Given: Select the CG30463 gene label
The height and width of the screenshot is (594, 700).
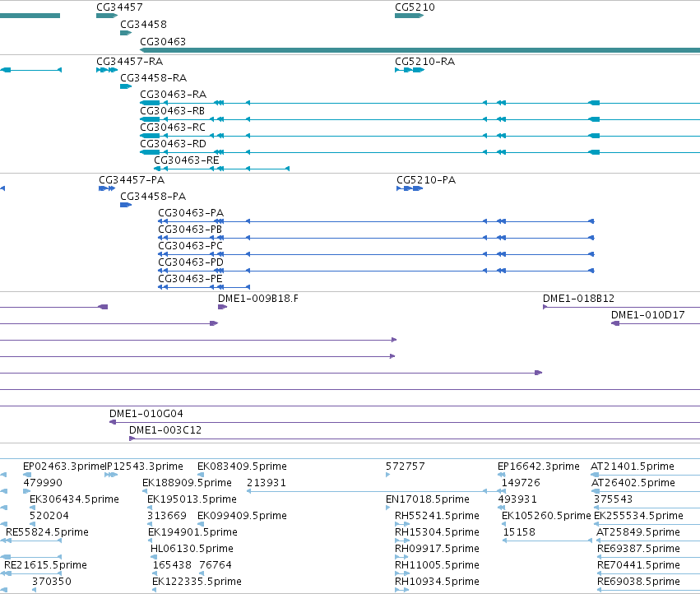Looking at the screenshot, I should click(x=163, y=41).
